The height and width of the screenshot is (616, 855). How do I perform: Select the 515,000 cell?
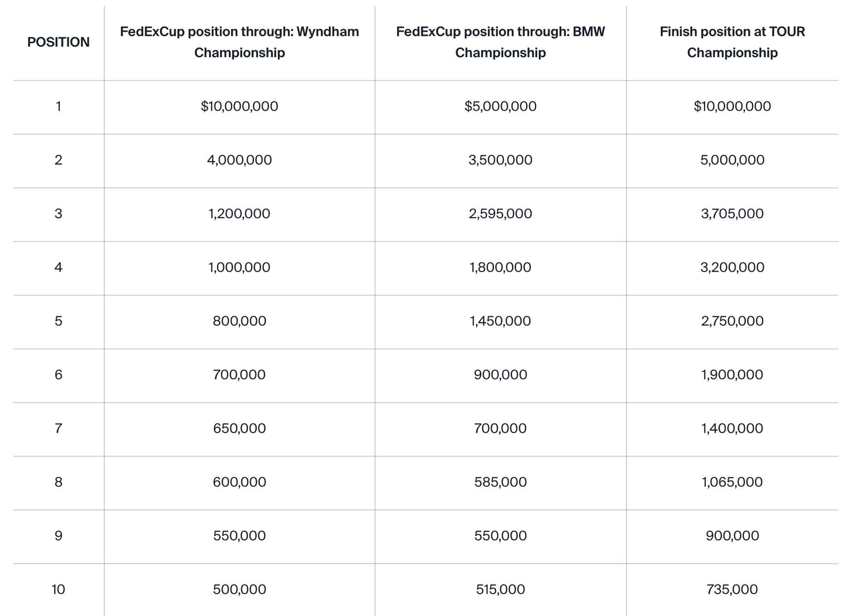pos(500,589)
